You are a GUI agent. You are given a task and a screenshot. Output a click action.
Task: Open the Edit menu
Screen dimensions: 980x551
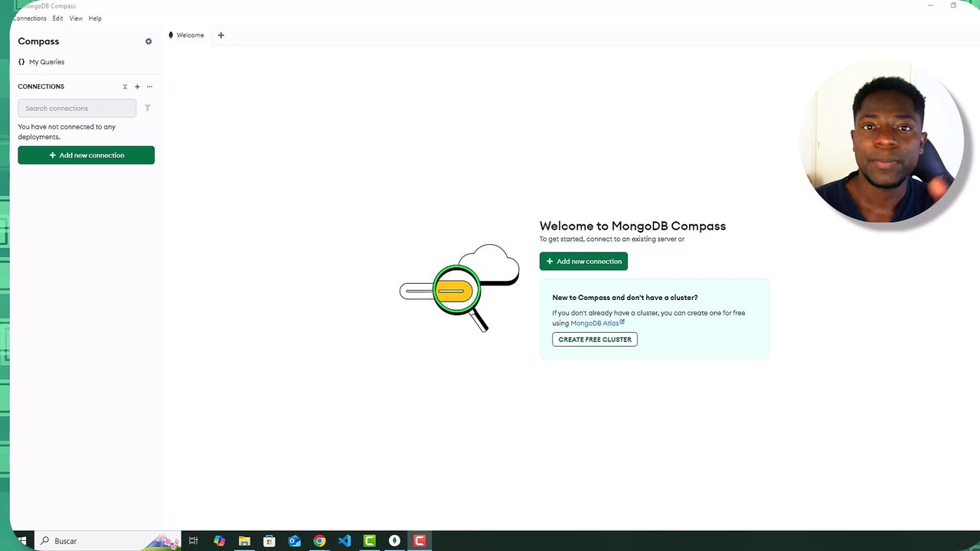tap(57, 18)
